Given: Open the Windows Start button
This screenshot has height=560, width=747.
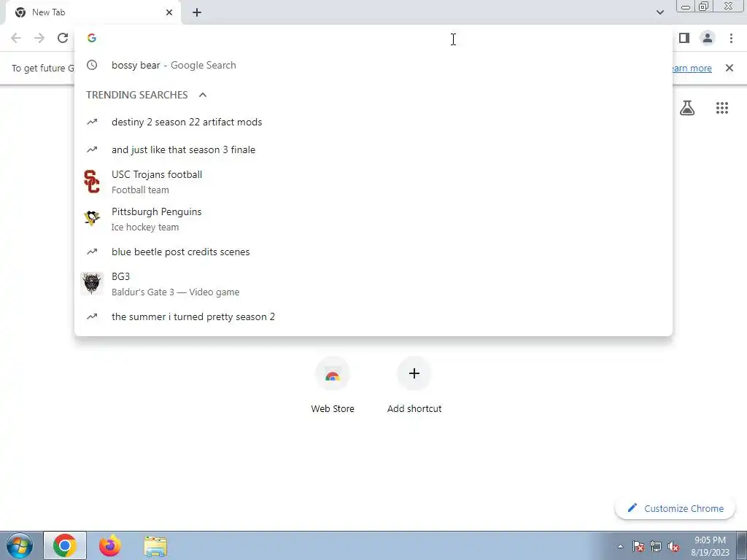Looking at the screenshot, I should (x=20, y=545).
